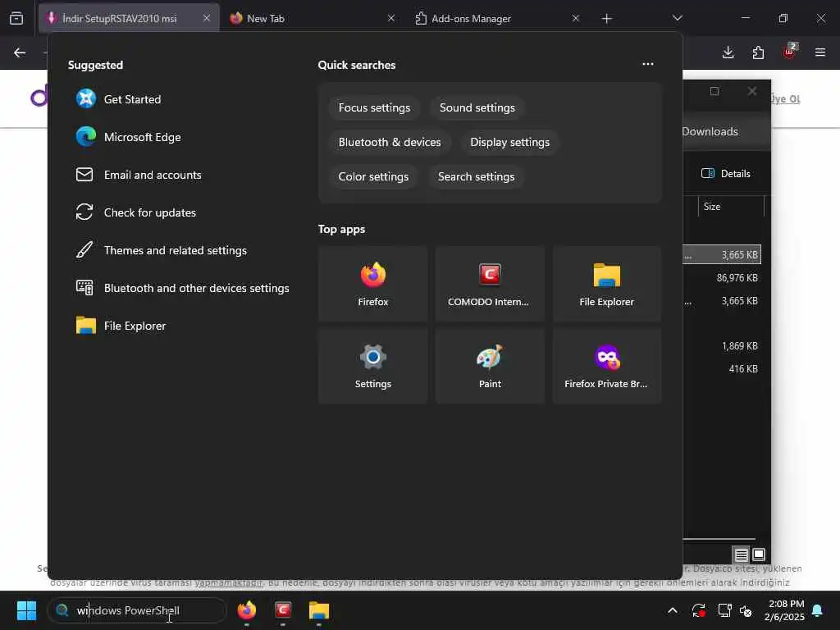This screenshot has height=630, width=840.
Task: Open Firefox View icon
Action: pyautogui.click(x=16, y=19)
